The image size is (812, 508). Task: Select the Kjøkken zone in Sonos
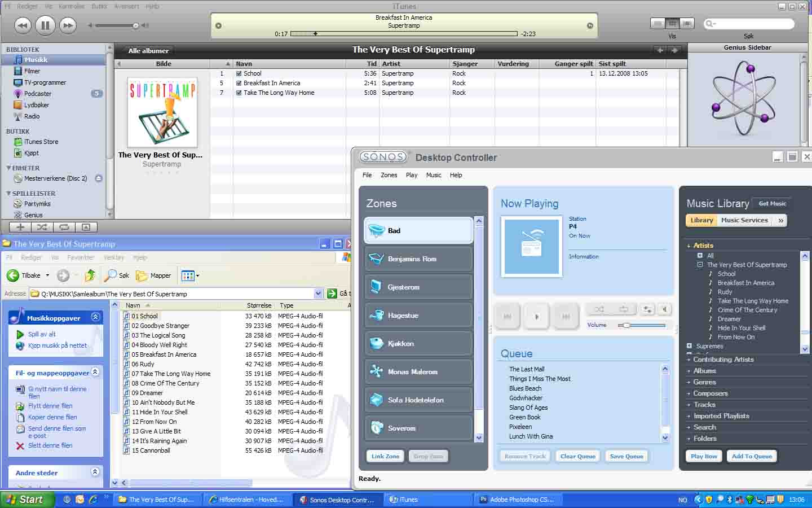click(418, 344)
